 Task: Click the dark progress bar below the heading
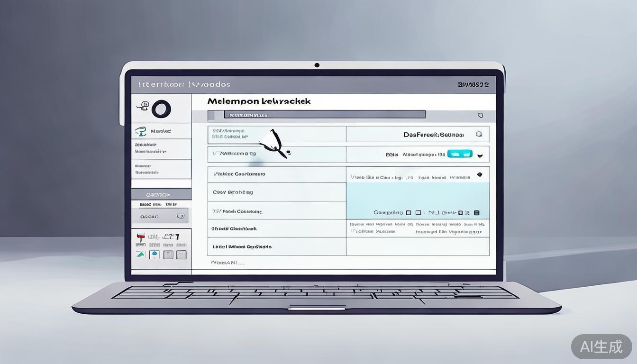coord(325,115)
